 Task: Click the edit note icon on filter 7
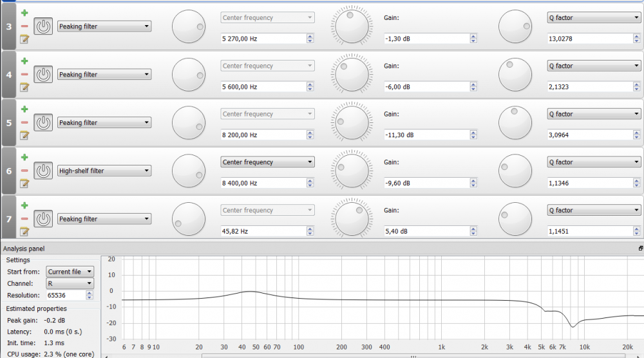[x=24, y=232]
